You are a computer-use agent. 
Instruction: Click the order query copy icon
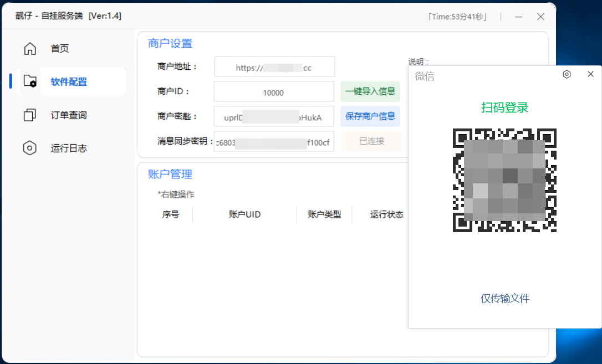(x=30, y=115)
